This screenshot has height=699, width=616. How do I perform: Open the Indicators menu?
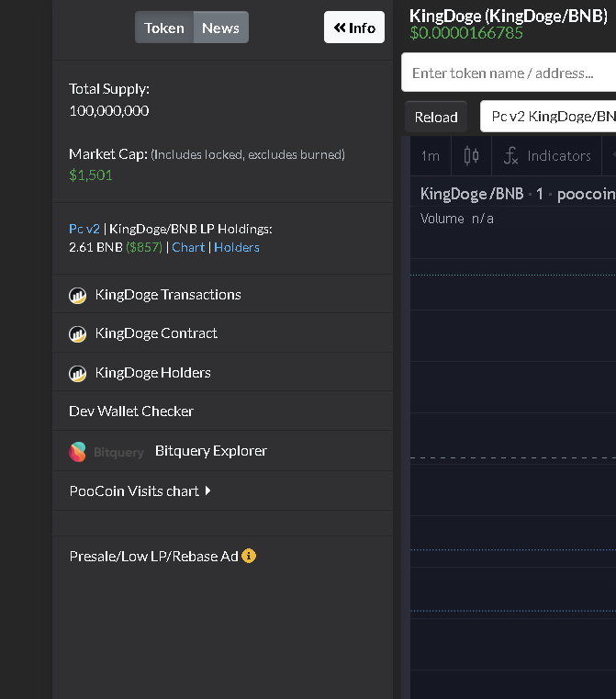coord(547,156)
